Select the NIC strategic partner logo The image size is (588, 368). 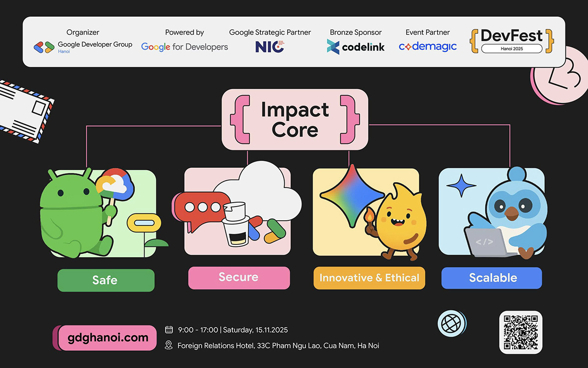269,47
